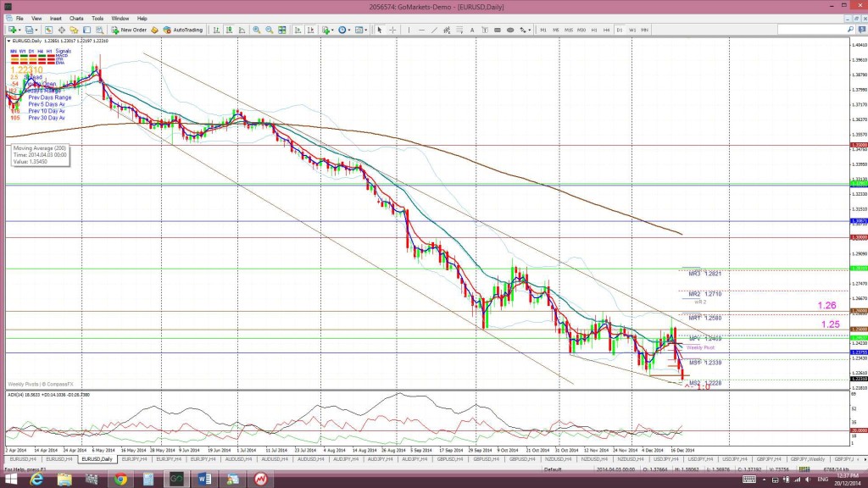Click the Moving Average (200) tooltip
This screenshot has width=868, height=488.
tap(41, 155)
